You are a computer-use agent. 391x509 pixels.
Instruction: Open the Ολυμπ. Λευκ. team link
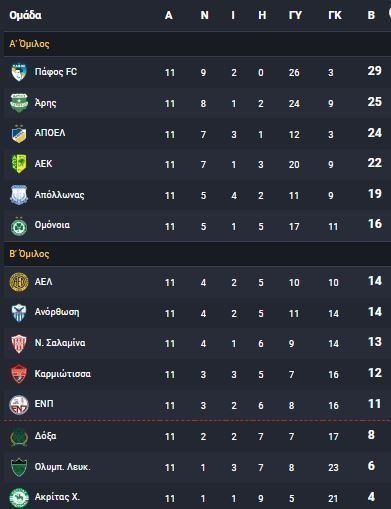click(x=62, y=467)
